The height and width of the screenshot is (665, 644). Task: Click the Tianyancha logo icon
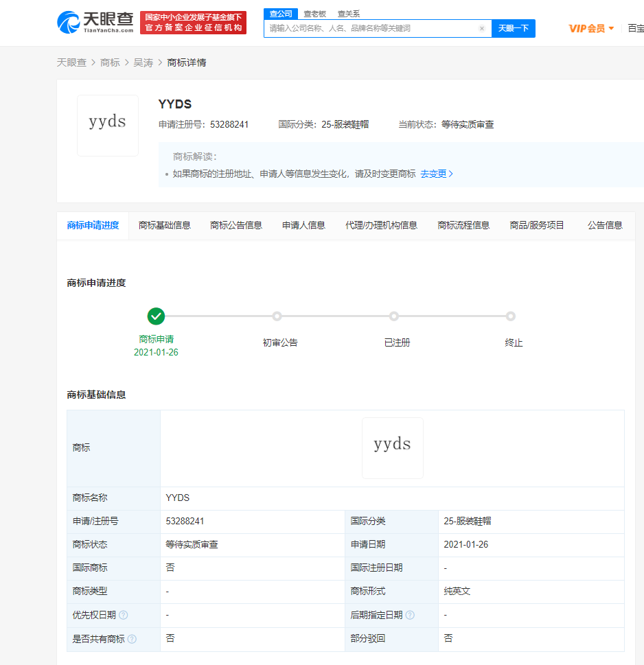click(69, 23)
